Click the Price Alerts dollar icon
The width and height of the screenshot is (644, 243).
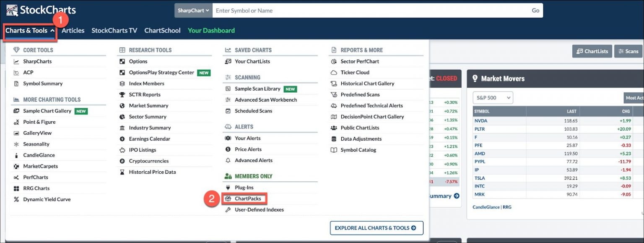click(228, 149)
